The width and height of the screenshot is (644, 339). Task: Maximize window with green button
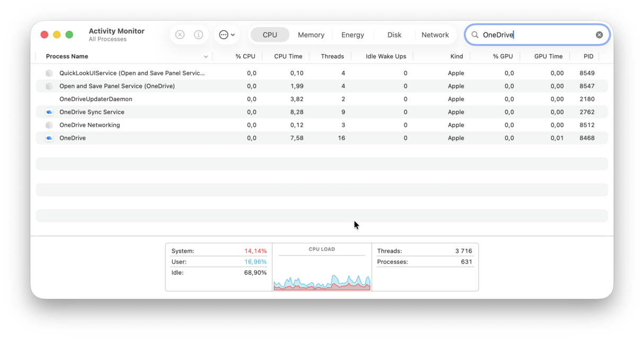69,35
